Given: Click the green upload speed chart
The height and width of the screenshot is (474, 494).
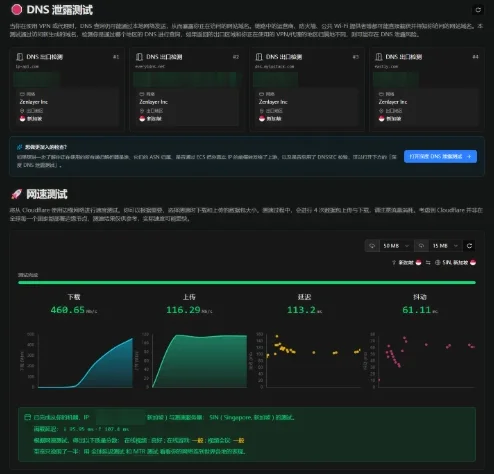Looking at the screenshot, I should coord(200,361).
